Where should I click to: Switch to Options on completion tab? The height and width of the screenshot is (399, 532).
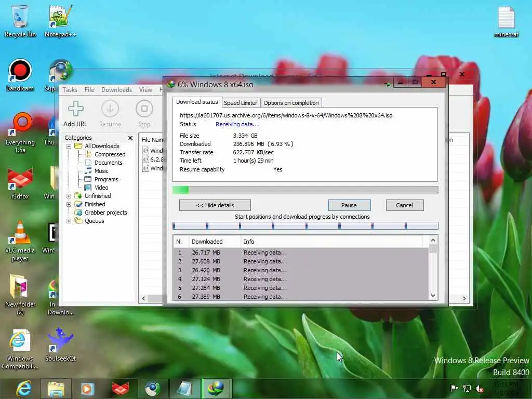(291, 103)
